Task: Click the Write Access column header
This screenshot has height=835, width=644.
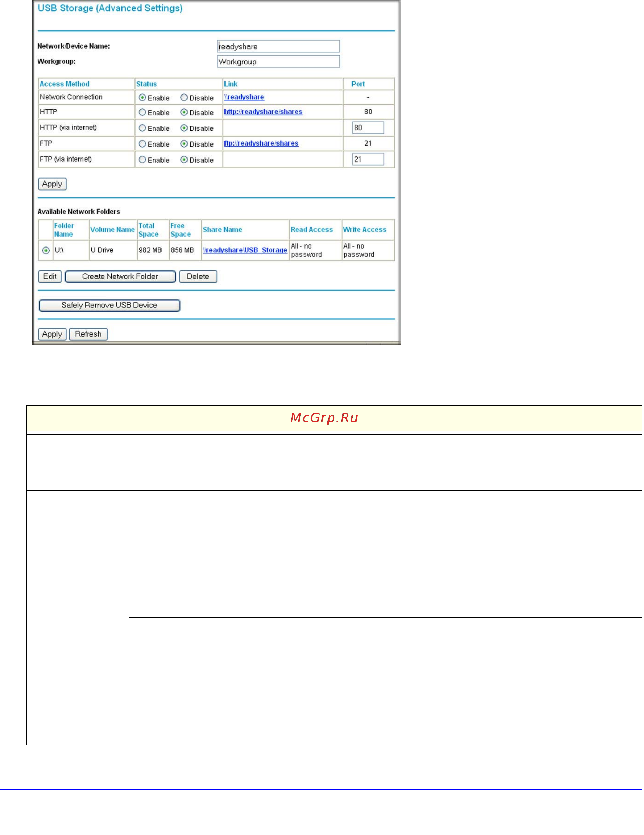Action: (x=365, y=230)
